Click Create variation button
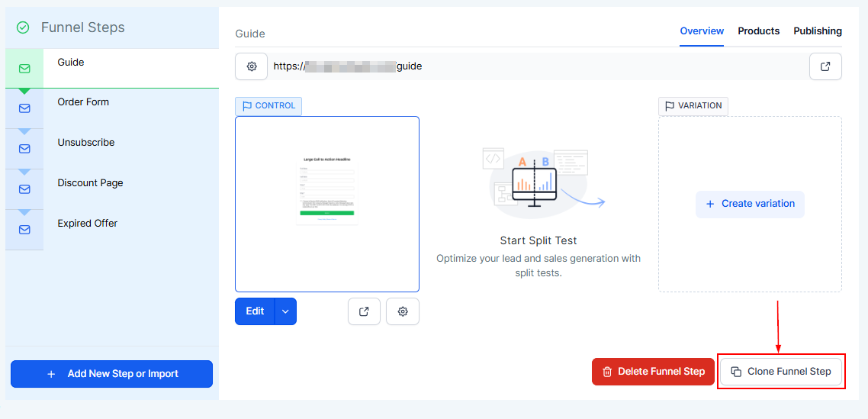Image resolution: width=868 pixels, height=419 pixels. pyautogui.click(x=750, y=204)
